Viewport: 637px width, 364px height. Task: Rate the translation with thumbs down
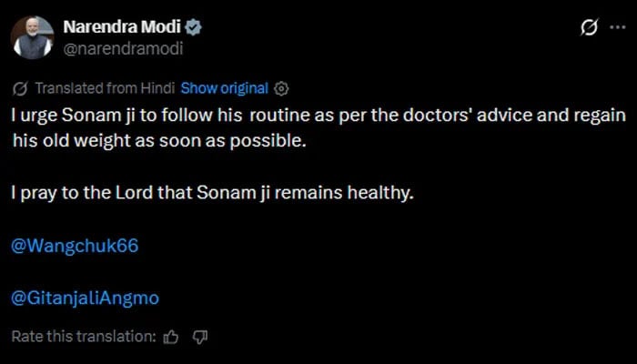200,337
